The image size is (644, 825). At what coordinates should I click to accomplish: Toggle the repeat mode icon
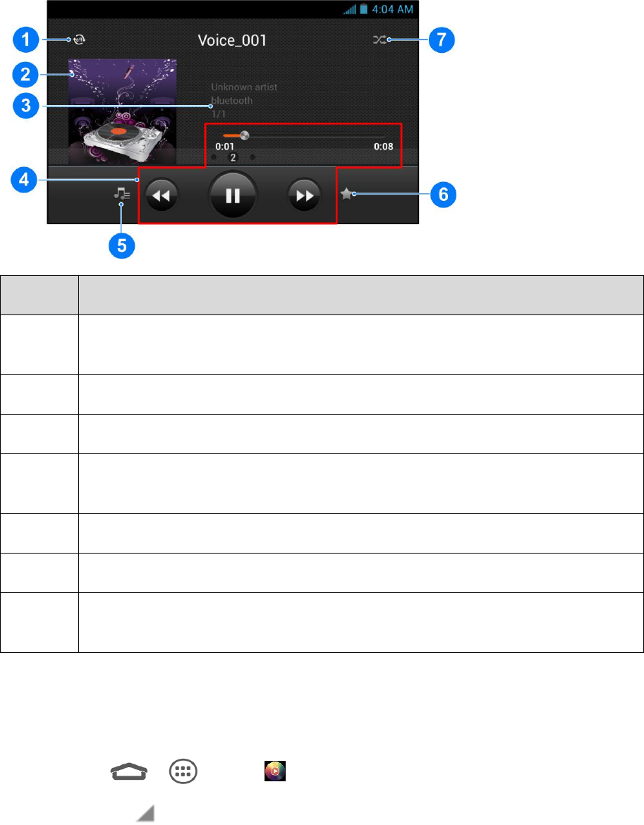(x=80, y=39)
